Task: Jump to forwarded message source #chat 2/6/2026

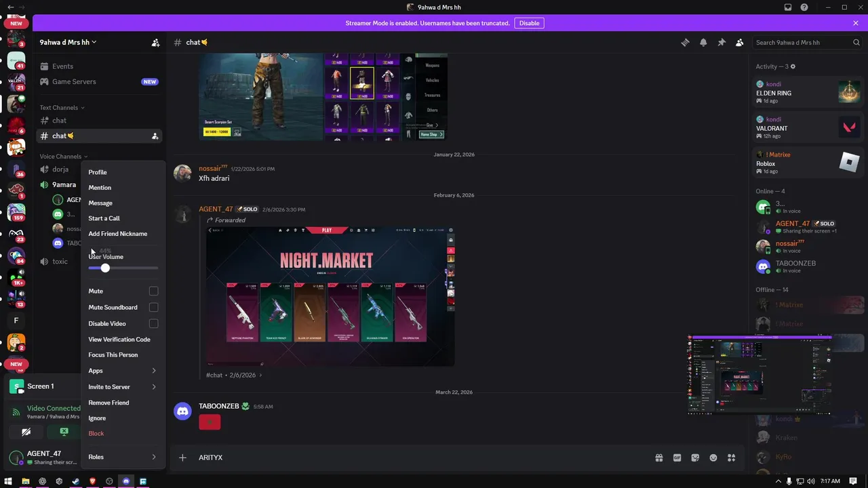Action: (x=234, y=375)
